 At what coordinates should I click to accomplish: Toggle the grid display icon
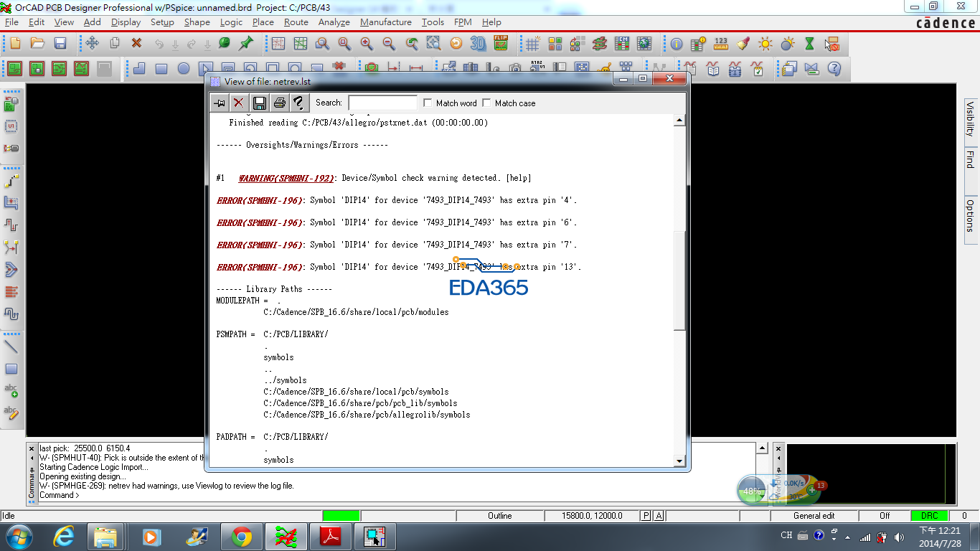pyautogui.click(x=532, y=43)
